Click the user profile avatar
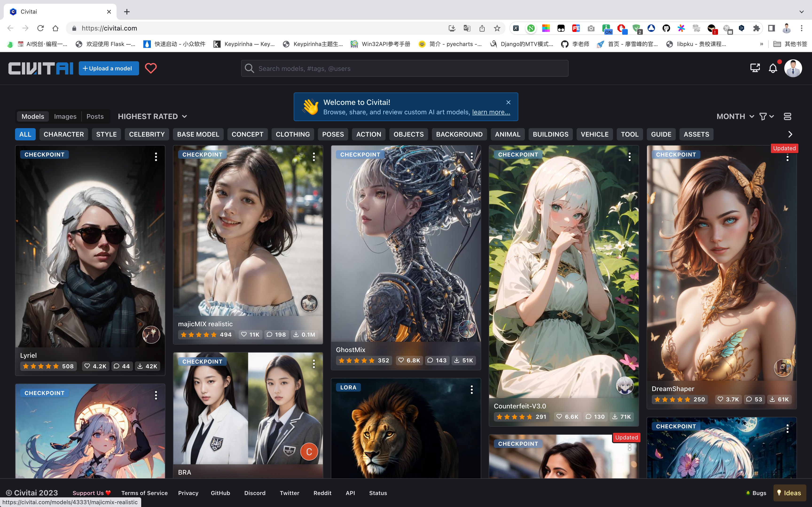The image size is (812, 507). tap(793, 68)
